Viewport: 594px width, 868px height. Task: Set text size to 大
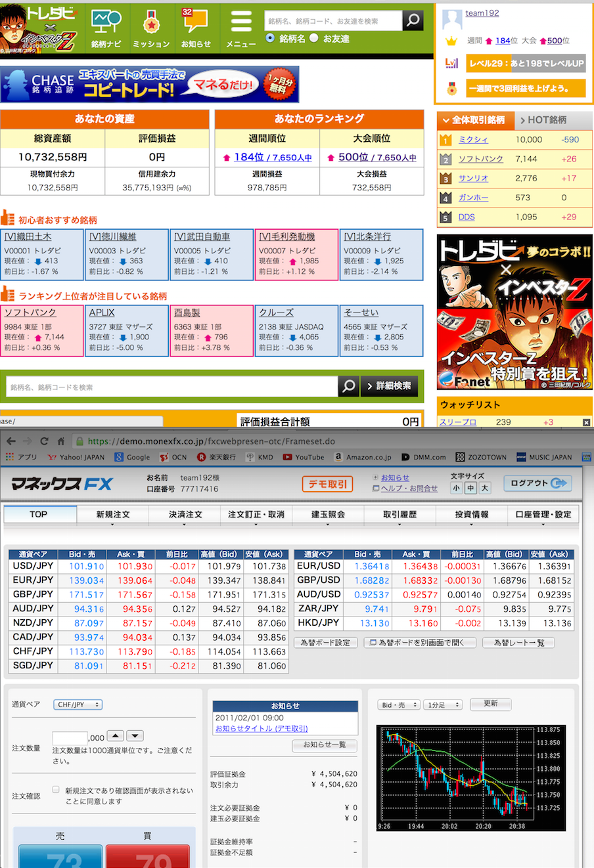coord(485,488)
